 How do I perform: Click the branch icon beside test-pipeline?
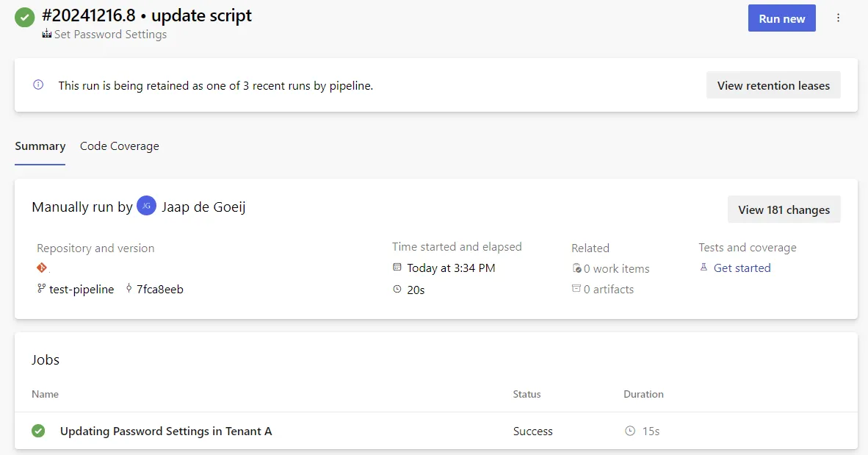41,289
